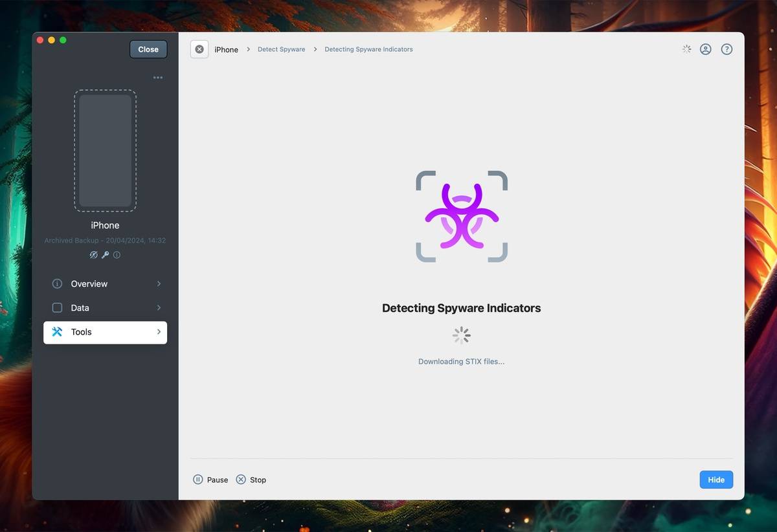777x532 pixels.
Task: Go to iPhone breadcrumb
Action: [x=226, y=49]
